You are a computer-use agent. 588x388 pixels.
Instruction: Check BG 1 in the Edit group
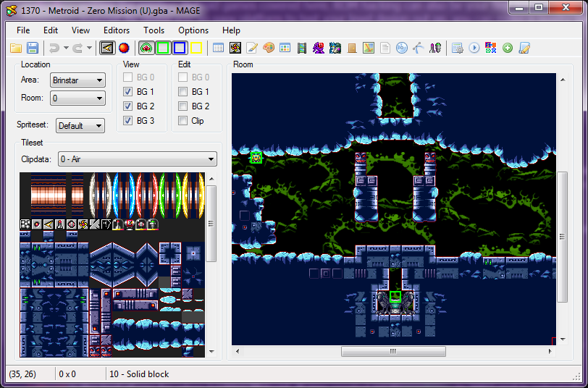click(x=183, y=91)
